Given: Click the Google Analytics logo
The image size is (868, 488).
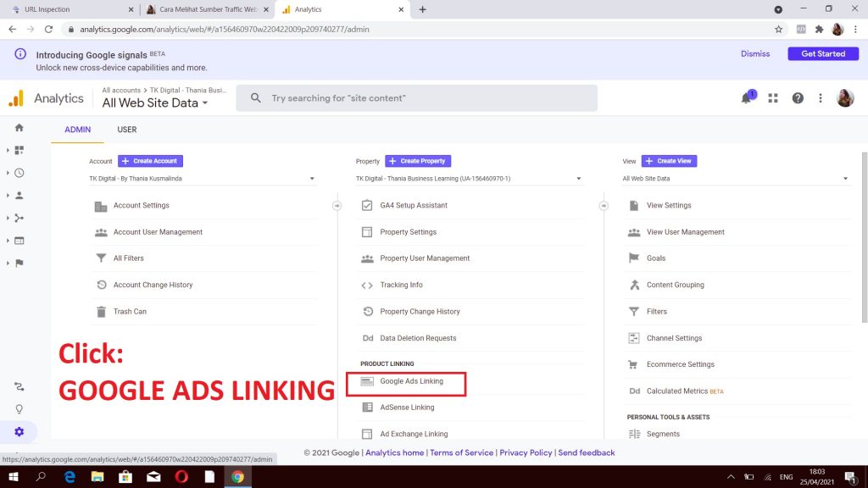Looking at the screenshot, I should pos(16,98).
